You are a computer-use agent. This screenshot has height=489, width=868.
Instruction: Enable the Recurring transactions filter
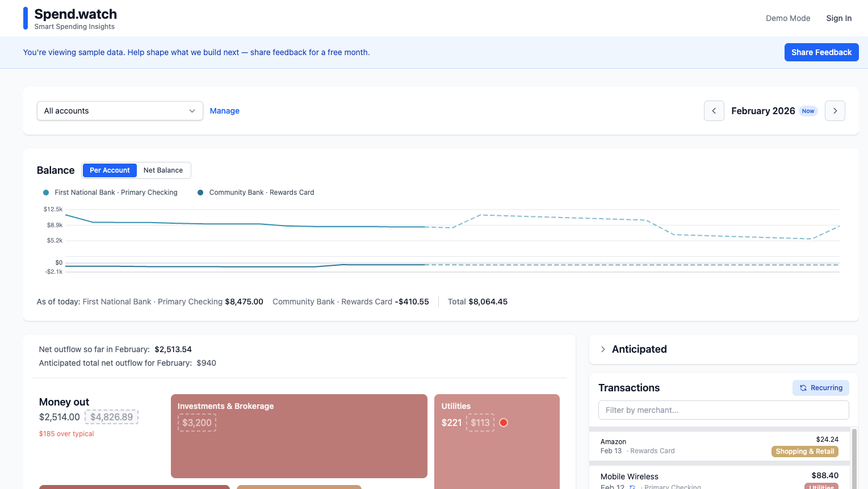[820, 387]
